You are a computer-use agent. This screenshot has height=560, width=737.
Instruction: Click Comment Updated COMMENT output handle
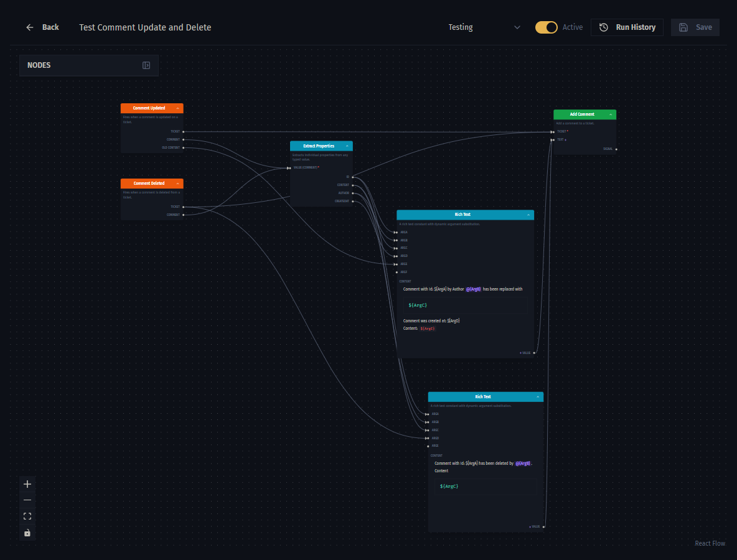[183, 139]
